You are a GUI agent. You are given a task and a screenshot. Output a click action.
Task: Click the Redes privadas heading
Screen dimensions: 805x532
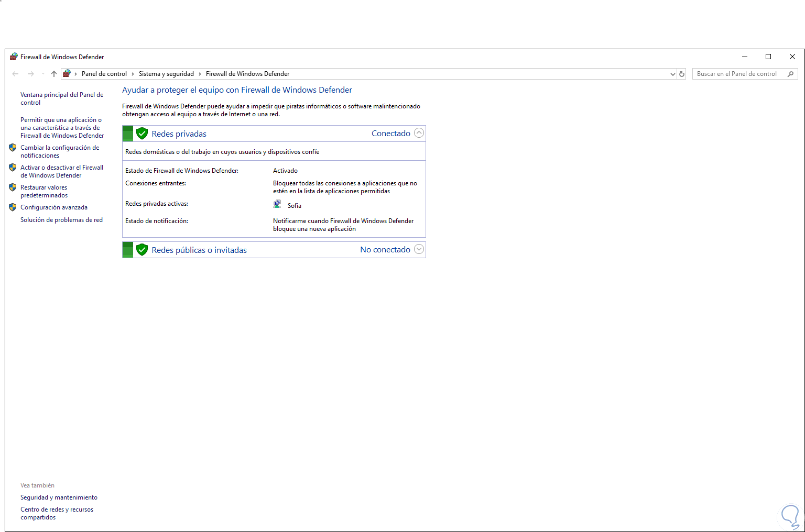click(x=179, y=134)
